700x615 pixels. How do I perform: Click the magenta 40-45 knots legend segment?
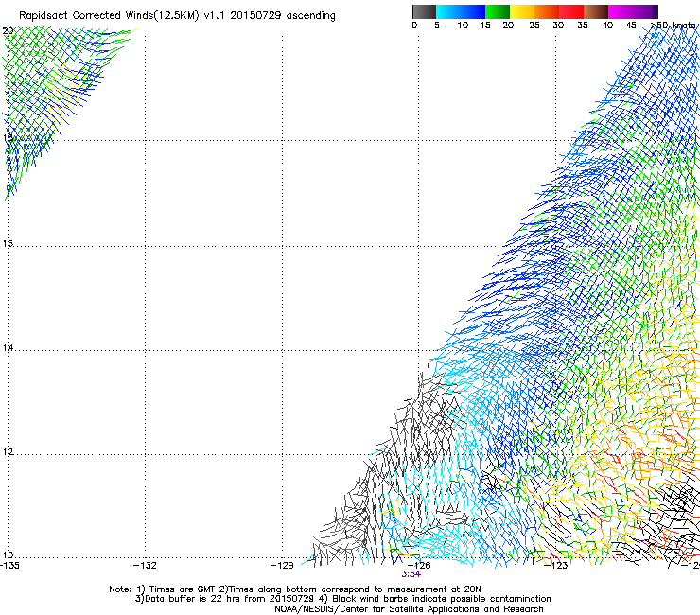point(621,11)
